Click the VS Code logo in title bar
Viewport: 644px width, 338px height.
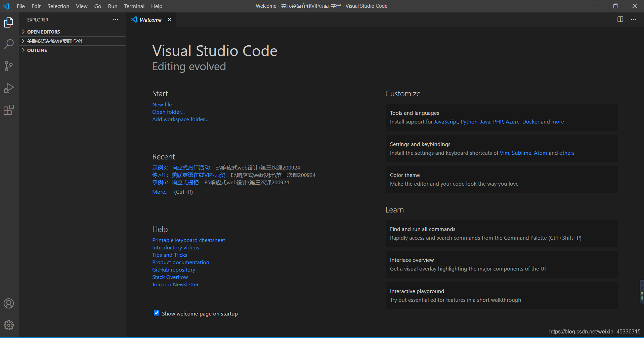click(x=6, y=6)
